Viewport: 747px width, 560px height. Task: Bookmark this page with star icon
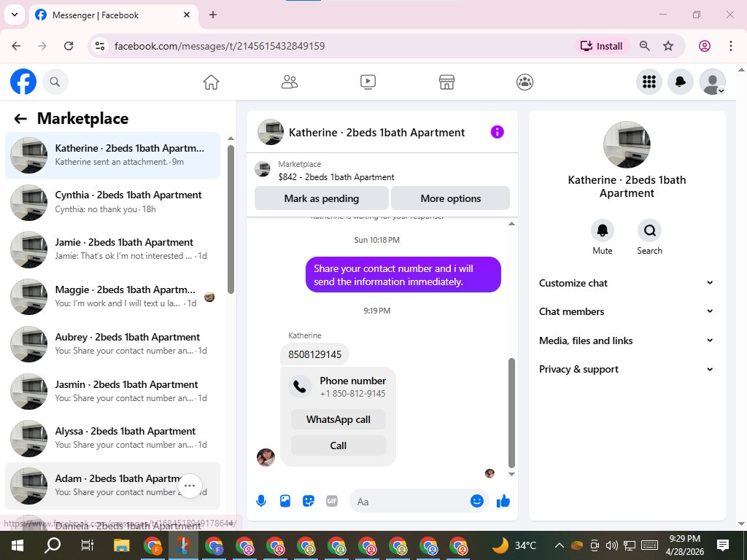coord(668,46)
